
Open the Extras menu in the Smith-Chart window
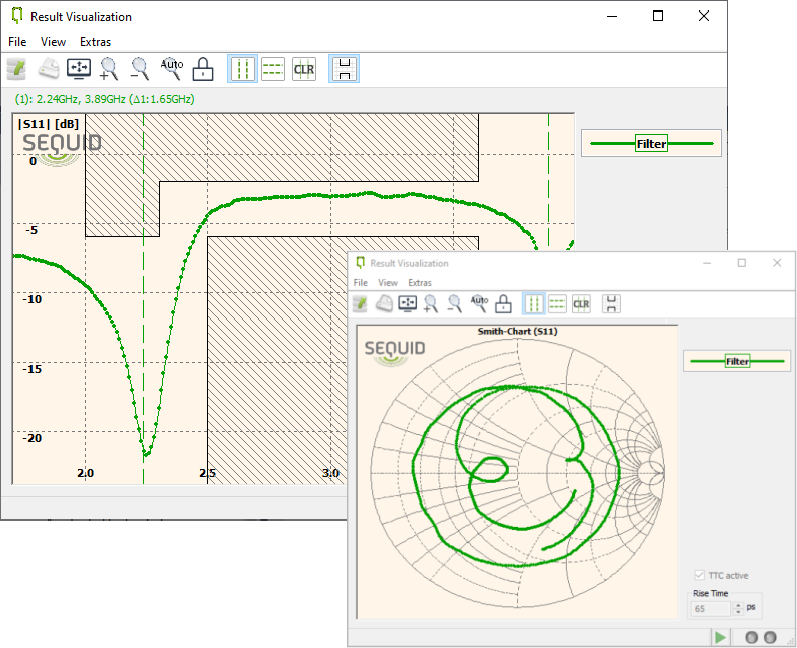[420, 283]
